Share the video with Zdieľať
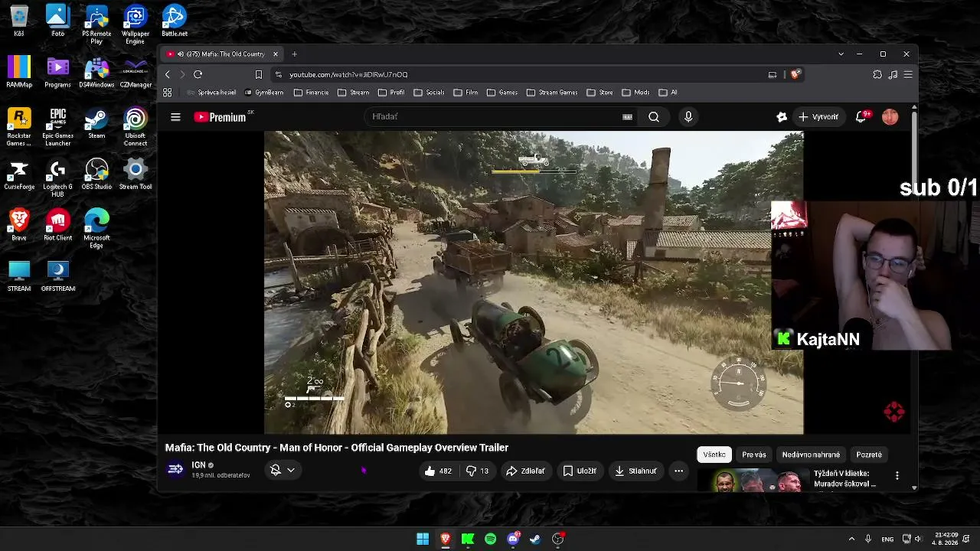The image size is (980, 551). [525, 471]
